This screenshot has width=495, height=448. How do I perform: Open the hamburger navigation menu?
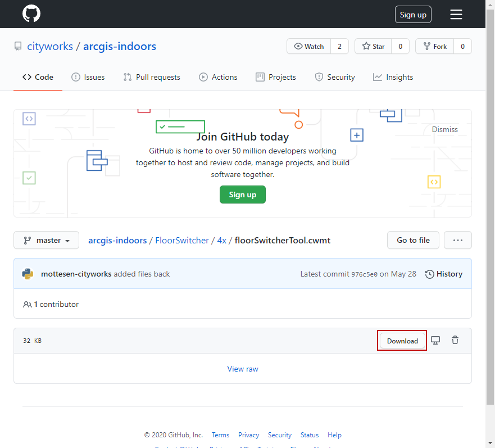click(456, 15)
